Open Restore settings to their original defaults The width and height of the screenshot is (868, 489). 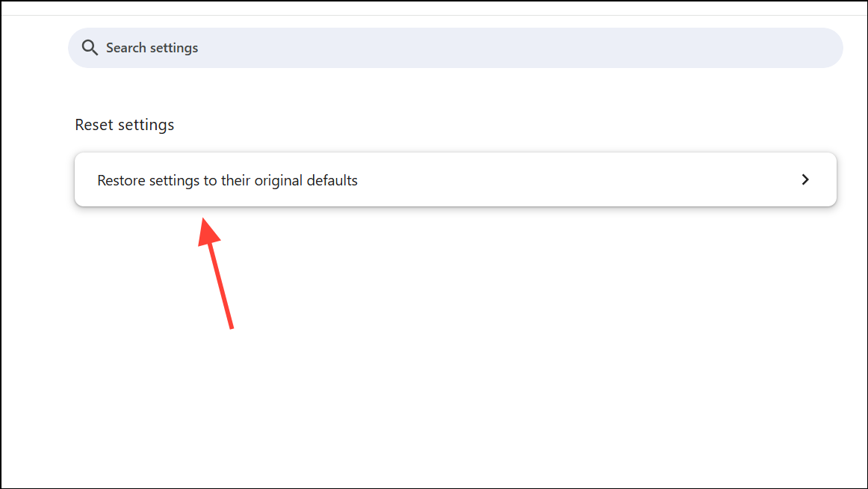[455, 179]
